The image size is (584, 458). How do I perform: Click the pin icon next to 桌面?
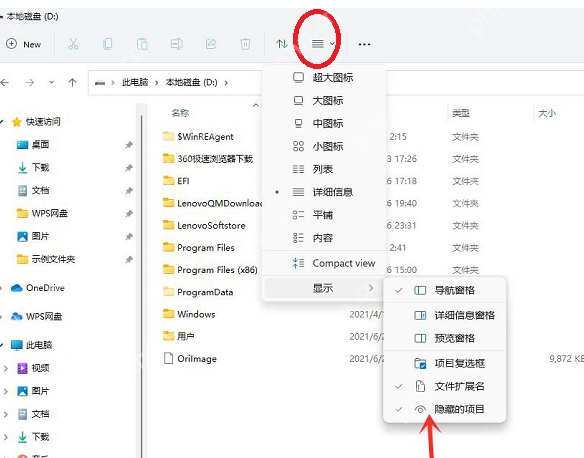click(x=129, y=145)
